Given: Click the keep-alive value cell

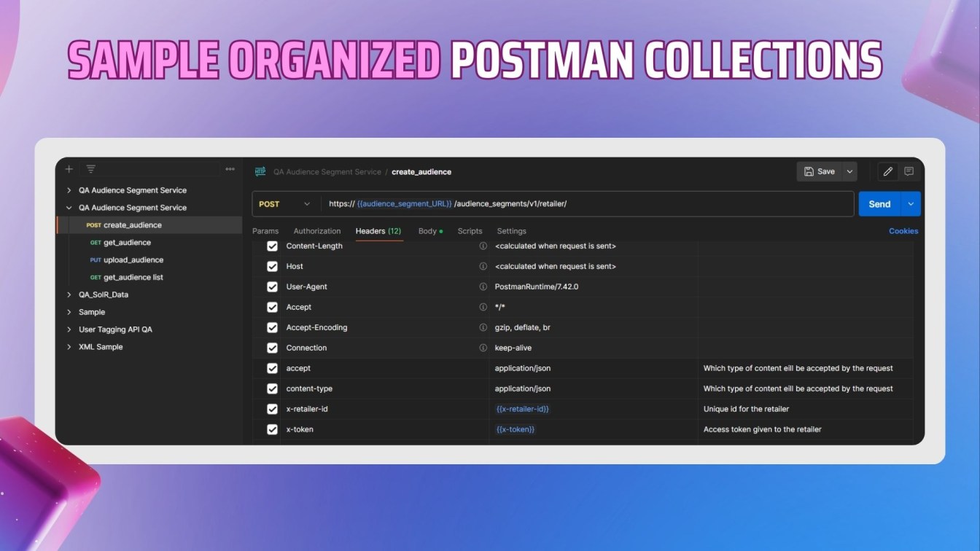Looking at the screenshot, I should click(513, 348).
